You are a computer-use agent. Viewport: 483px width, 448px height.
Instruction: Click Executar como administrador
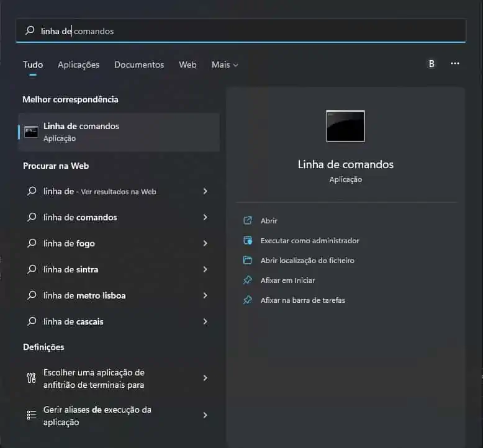coord(310,241)
